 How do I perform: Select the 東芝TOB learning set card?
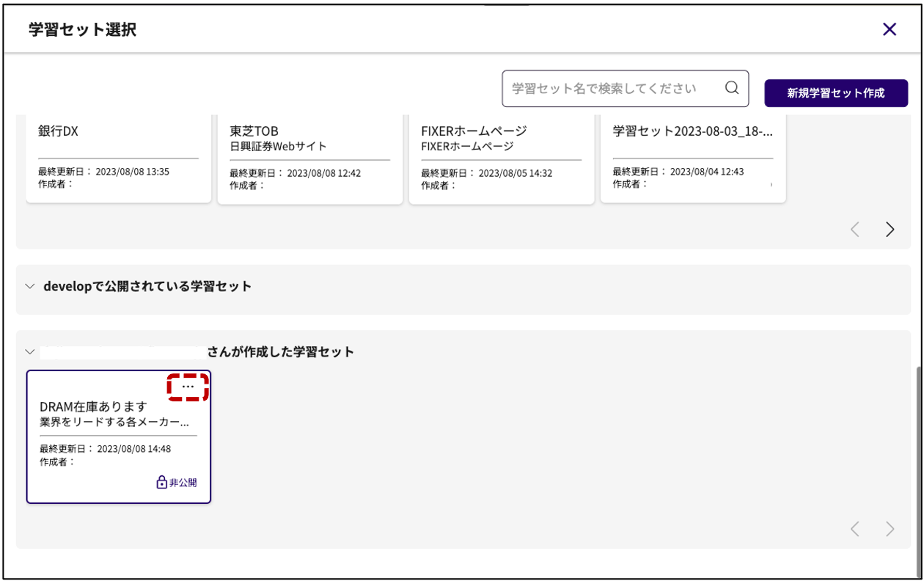[309, 158]
